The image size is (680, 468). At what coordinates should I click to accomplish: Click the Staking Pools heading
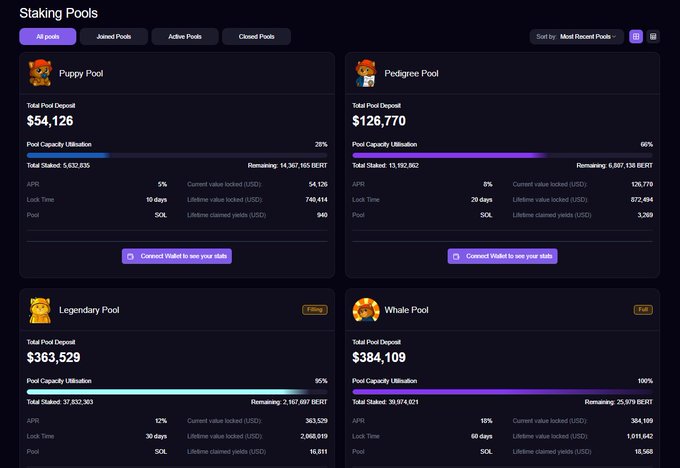59,13
